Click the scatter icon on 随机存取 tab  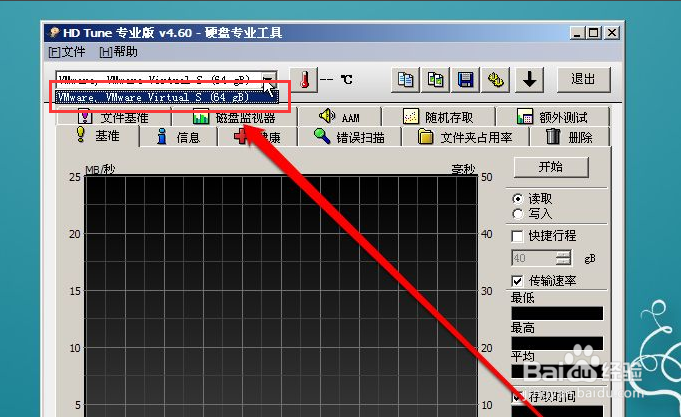pyautogui.click(x=410, y=116)
